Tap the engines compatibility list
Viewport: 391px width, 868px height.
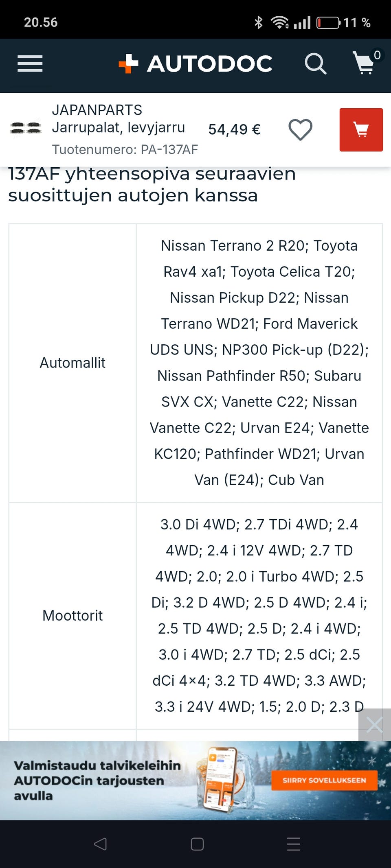[x=259, y=615]
